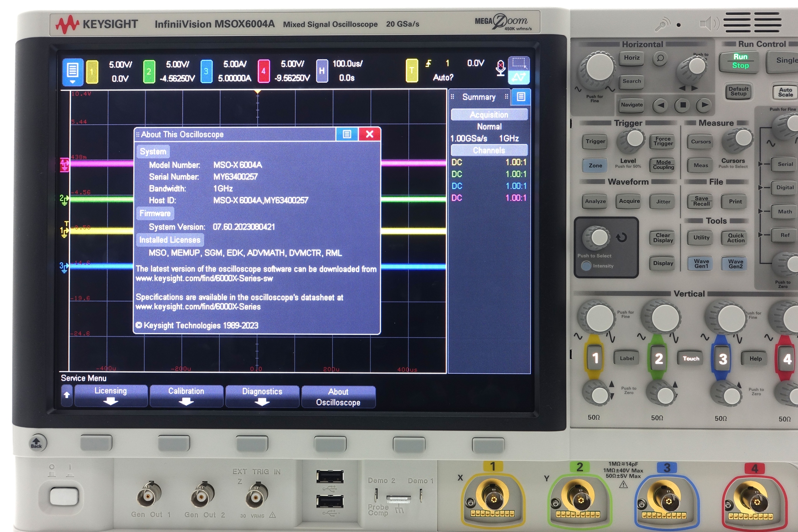The width and height of the screenshot is (798, 532).
Task: Click the Touch key
Action: (x=691, y=359)
